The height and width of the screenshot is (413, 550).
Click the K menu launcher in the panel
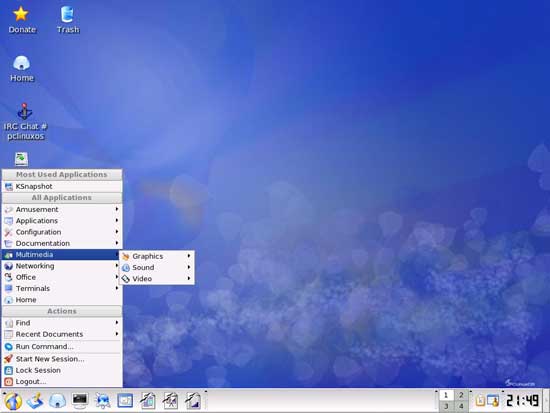coord(13,401)
